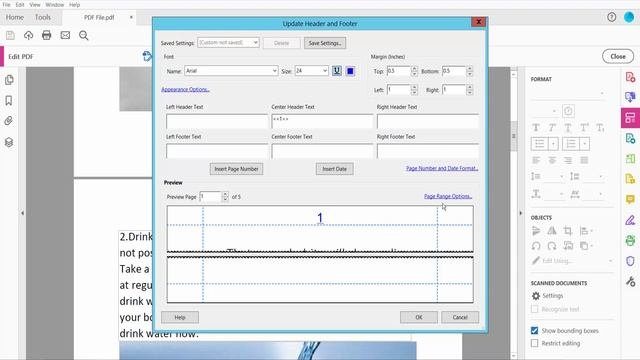The height and width of the screenshot is (360, 640).
Task: Click in Left Footer Text field
Action: (217, 151)
